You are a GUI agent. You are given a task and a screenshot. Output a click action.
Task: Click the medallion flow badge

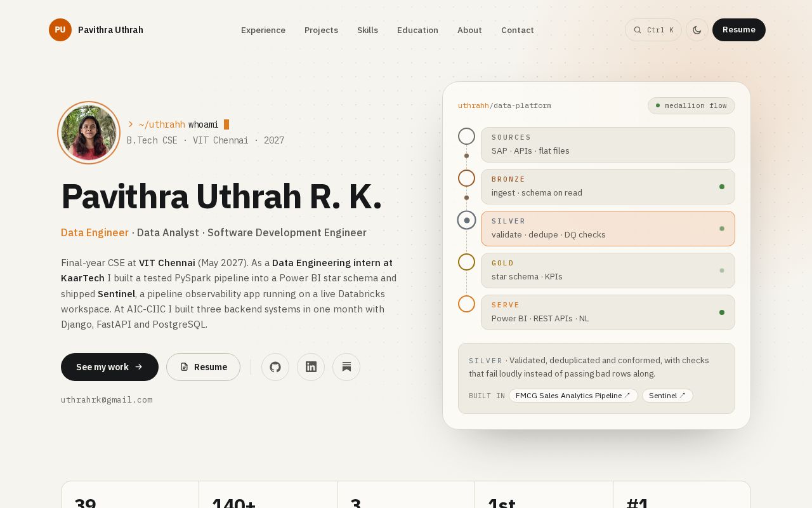coord(691,105)
